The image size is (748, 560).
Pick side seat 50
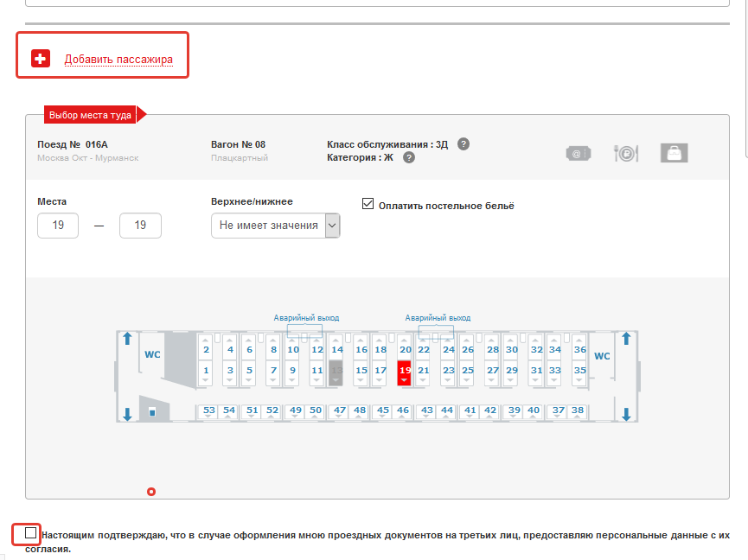point(316,411)
